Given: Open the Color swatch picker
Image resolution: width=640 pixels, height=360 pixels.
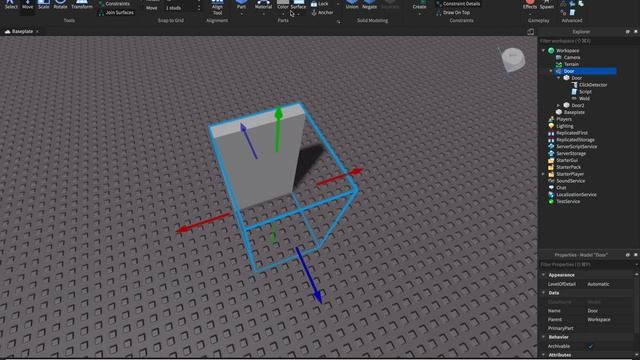Looking at the screenshot, I should 282,4.
